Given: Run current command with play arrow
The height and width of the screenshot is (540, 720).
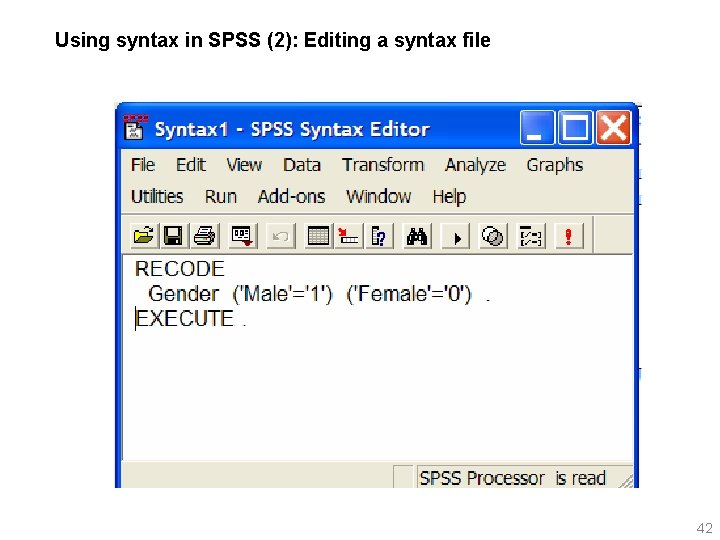Looking at the screenshot, I should (456, 236).
